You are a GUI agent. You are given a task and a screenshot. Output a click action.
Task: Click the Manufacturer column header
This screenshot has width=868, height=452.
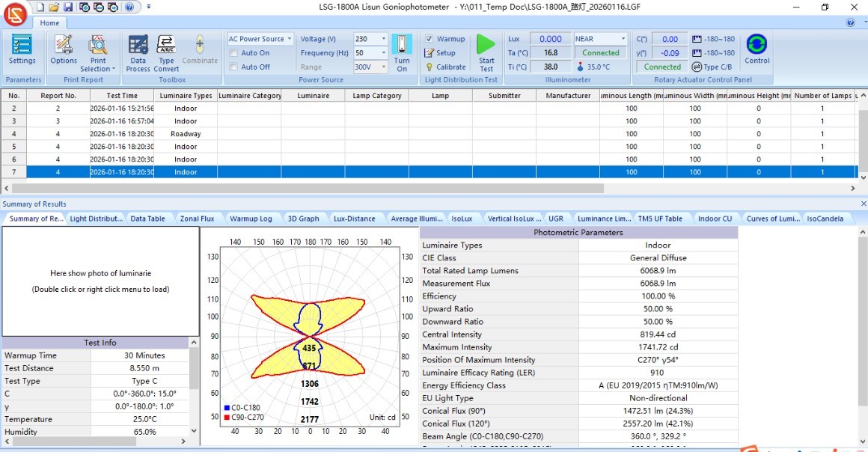tap(568, 95)
